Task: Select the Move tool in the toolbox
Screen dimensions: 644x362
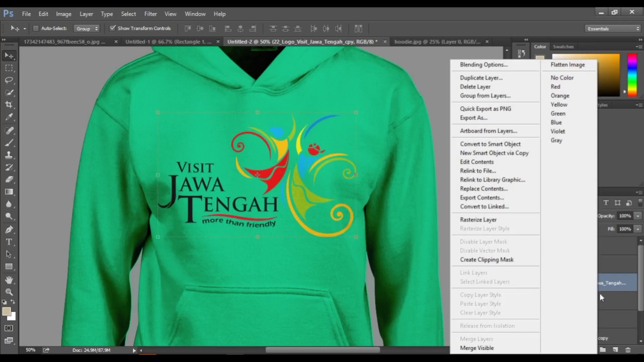Action: 9,55
